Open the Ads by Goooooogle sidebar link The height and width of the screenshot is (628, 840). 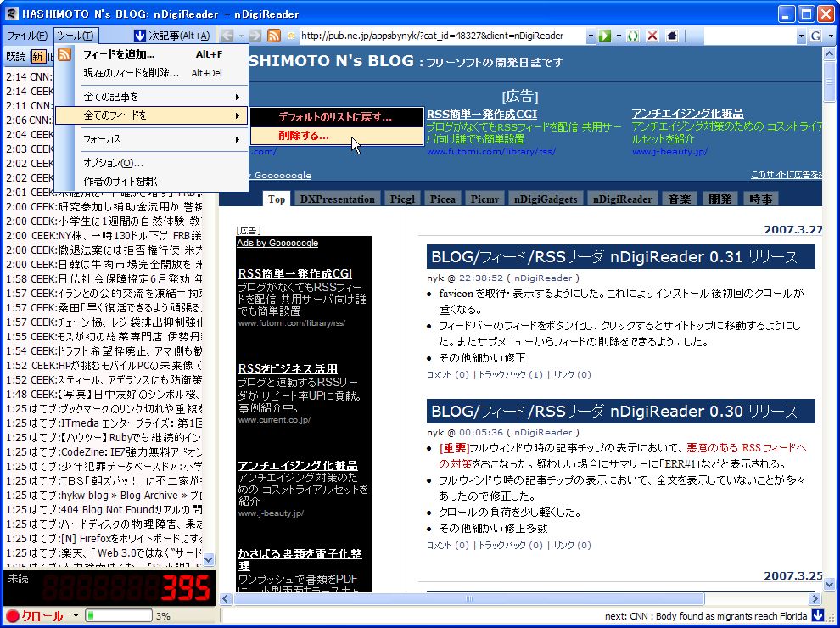pos(277,243)
